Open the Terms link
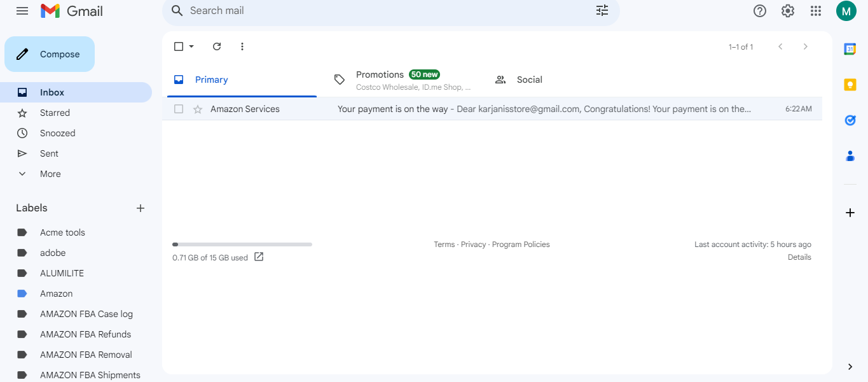868x382 pixels. tap(444, 244)
